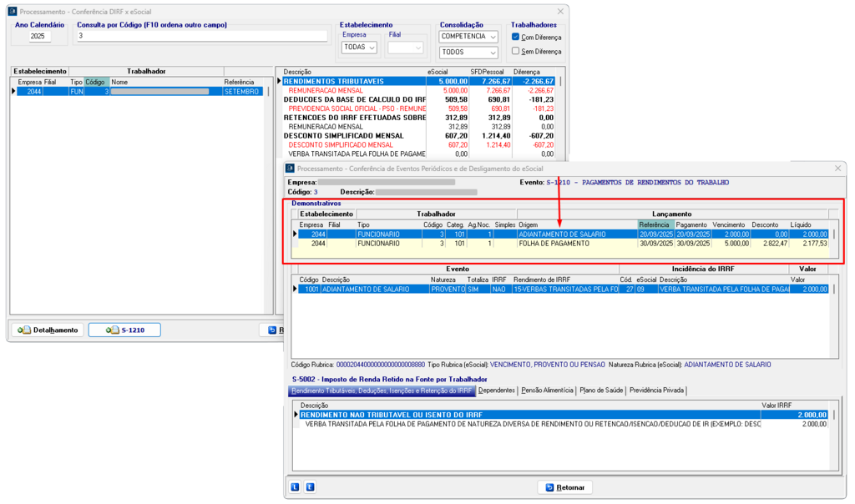Click Eventos Periódicos window title icon
The height and width of the screenshot is (504, 855).
(290, 168)
